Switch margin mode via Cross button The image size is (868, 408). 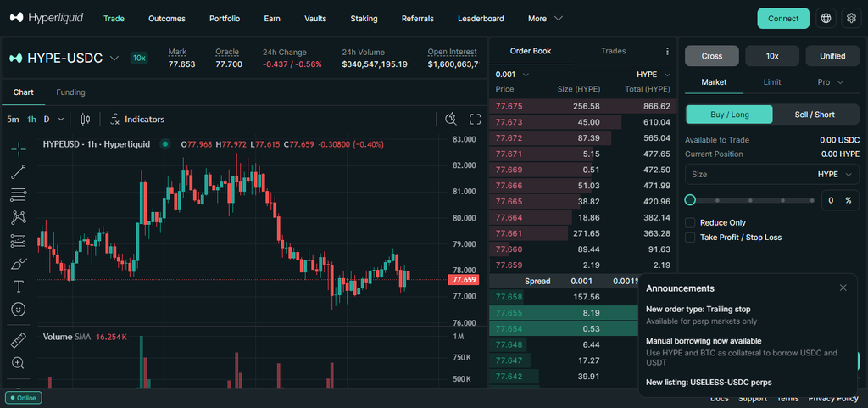[712, 56]
